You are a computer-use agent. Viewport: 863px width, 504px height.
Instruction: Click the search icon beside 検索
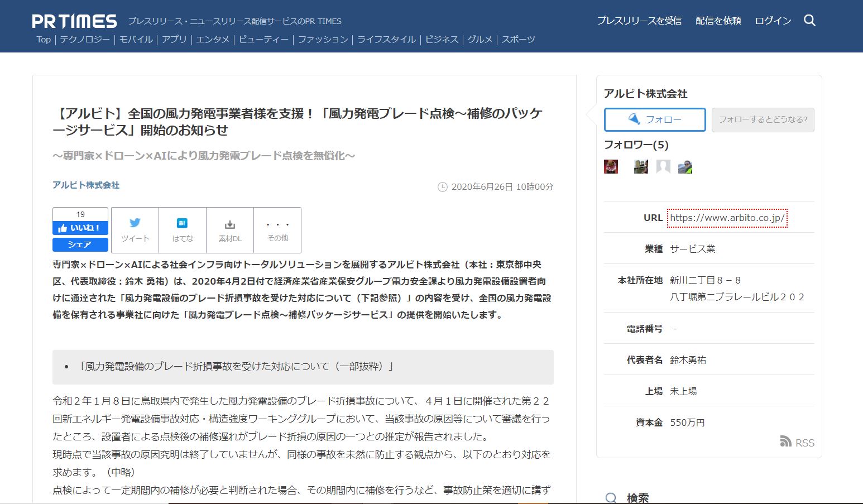click(x=611, y=498)
